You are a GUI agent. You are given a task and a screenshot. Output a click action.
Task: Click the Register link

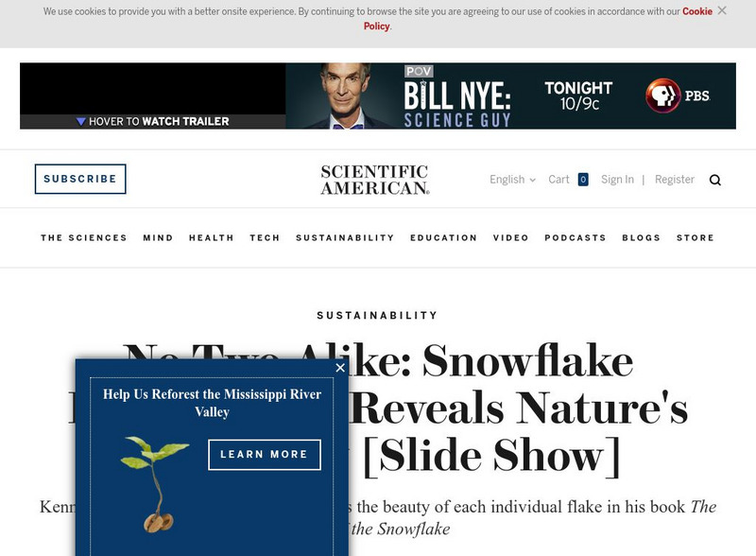tap(675, 180)
